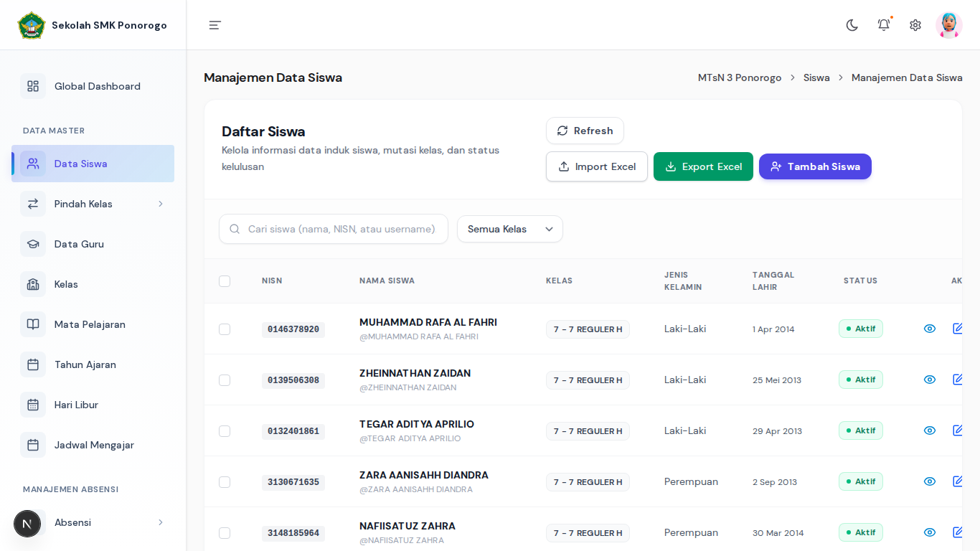Viewport: 980px width, 551px height.
Task: Click the Siswa breadcrumb link
Action: [x=816, y=77]
